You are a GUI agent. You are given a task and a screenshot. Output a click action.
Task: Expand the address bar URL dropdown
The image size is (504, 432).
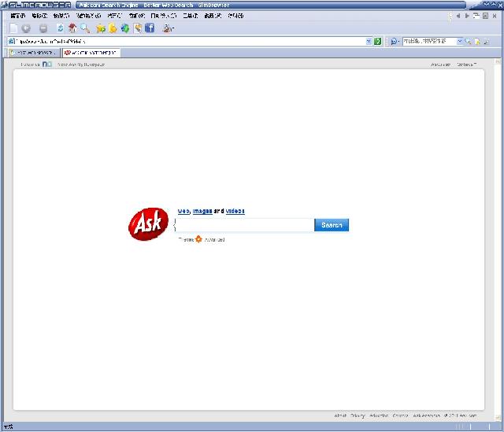pos(369,42)
